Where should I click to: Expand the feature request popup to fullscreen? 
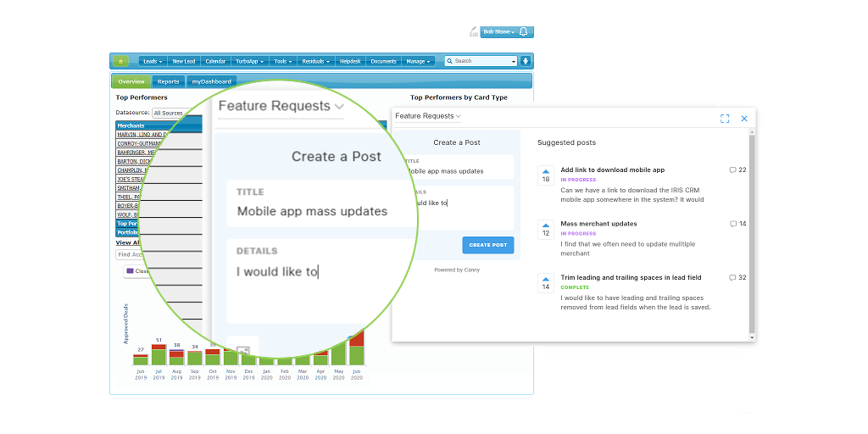[x=725, y=119]
